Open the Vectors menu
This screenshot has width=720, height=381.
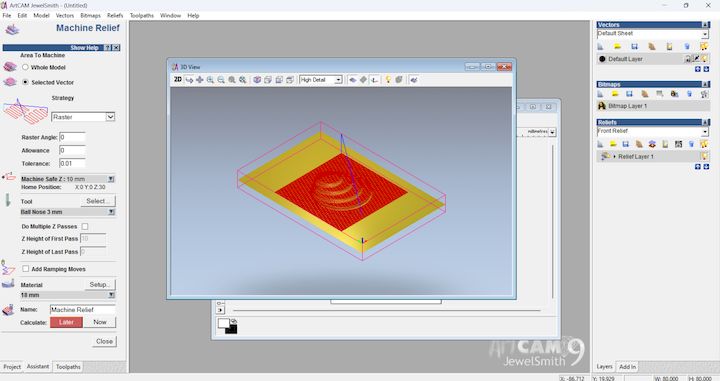point(65,15)
